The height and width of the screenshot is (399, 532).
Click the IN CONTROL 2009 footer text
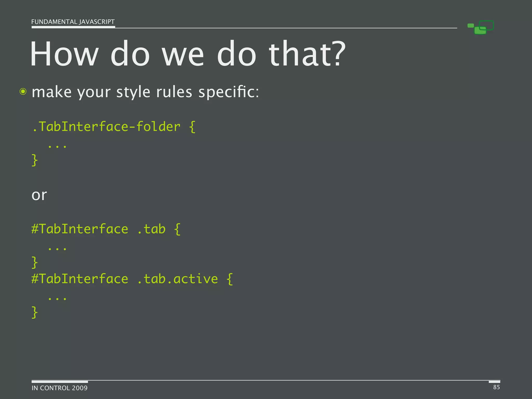pyautogui.click(x=59, y=388)
